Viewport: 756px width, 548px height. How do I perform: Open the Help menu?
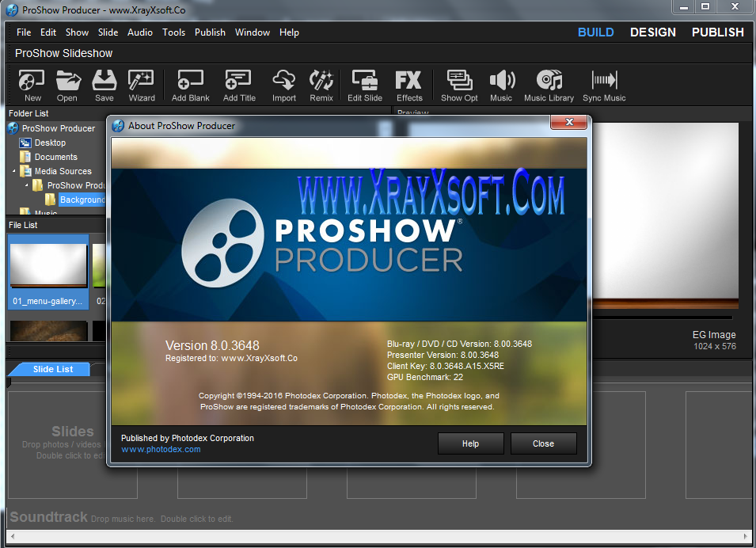pos(289,32)
